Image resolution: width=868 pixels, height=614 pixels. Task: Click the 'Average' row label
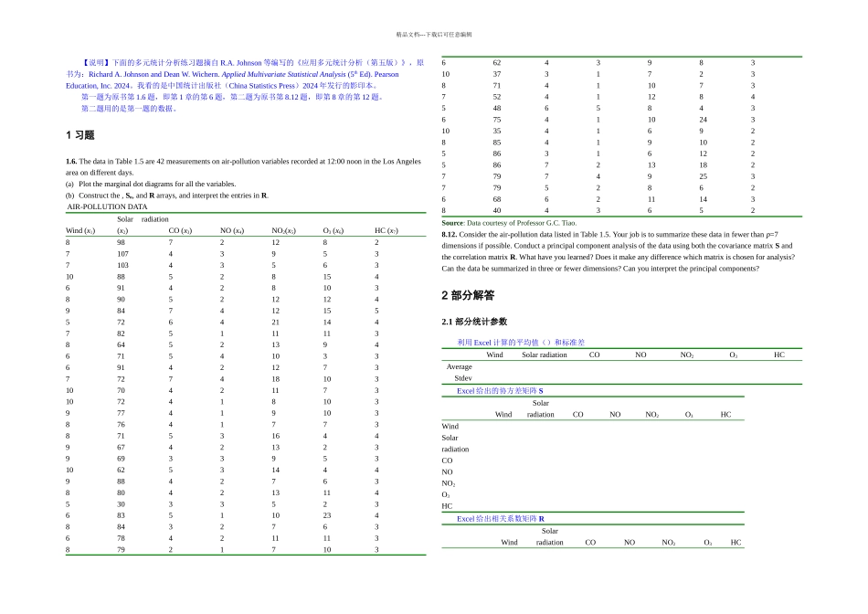(x=459, y=367)
